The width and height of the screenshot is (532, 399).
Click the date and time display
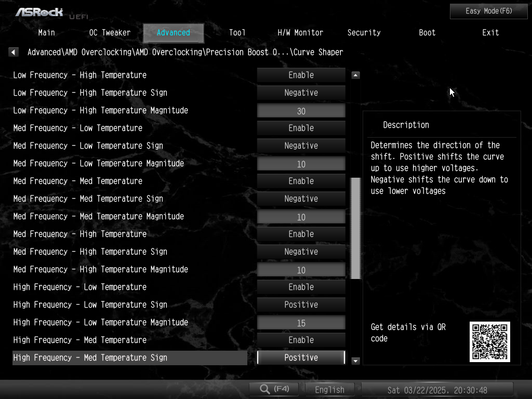coord(437,390)
